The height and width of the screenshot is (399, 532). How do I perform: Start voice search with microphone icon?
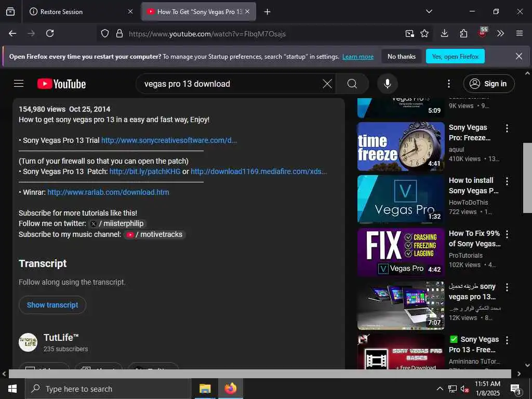[x=387, y=84]
